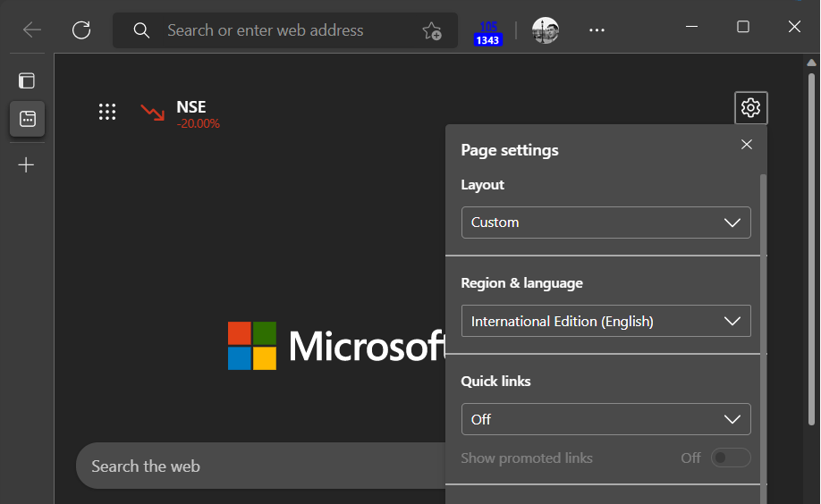Open the Layout dropdown showing Custom
The height and width of the screenshot is (504, 821).
pos(605,223)
